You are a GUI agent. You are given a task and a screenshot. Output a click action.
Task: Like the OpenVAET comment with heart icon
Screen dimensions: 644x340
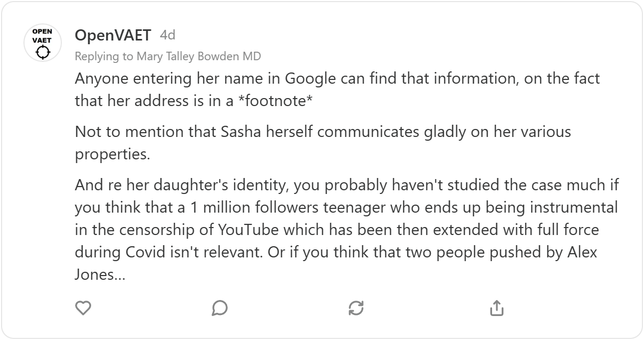pyautogui.click(x=83, y=307)
